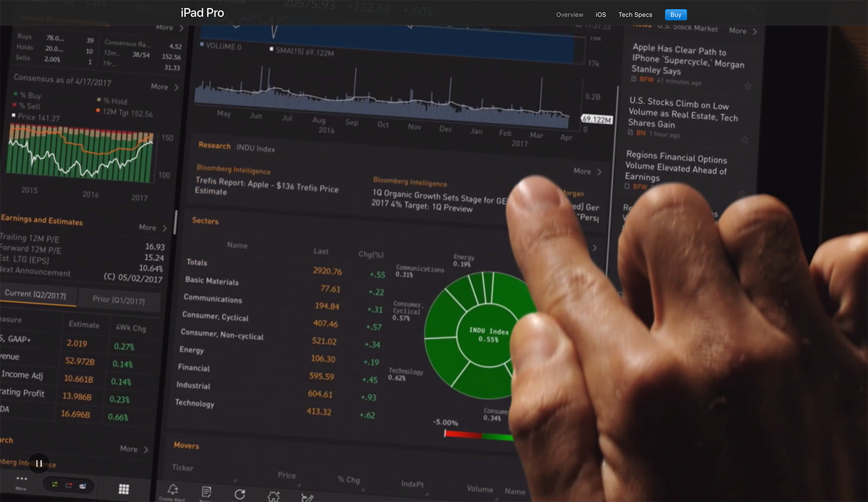
Task: Expand More in Consensus as of 4/17/2017
Action: click(165, 87)
